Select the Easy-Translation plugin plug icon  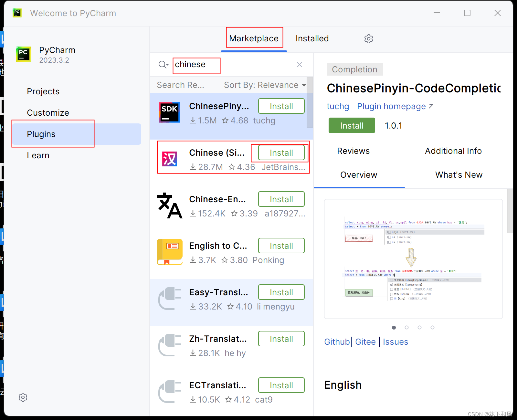[169, 299]
